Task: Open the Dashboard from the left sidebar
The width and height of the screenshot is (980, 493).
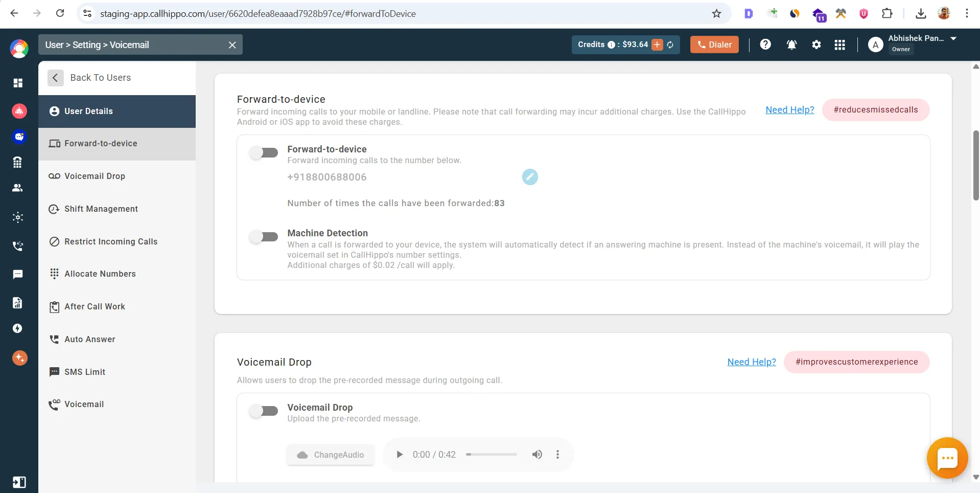Action: [x=18, y=83]
